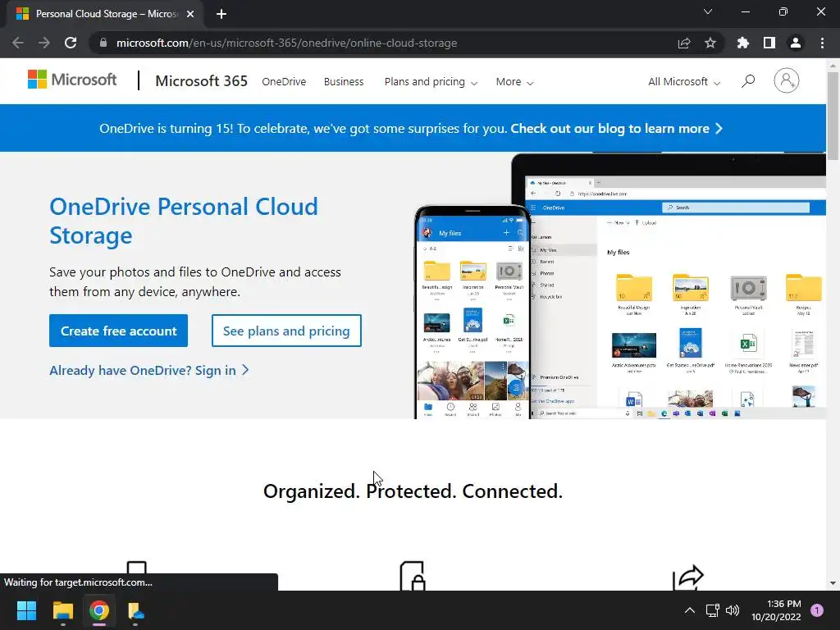This screenshot has height=630, width=840.
Task: Open a new tab with the plus icon
Action: pos(221,15)
